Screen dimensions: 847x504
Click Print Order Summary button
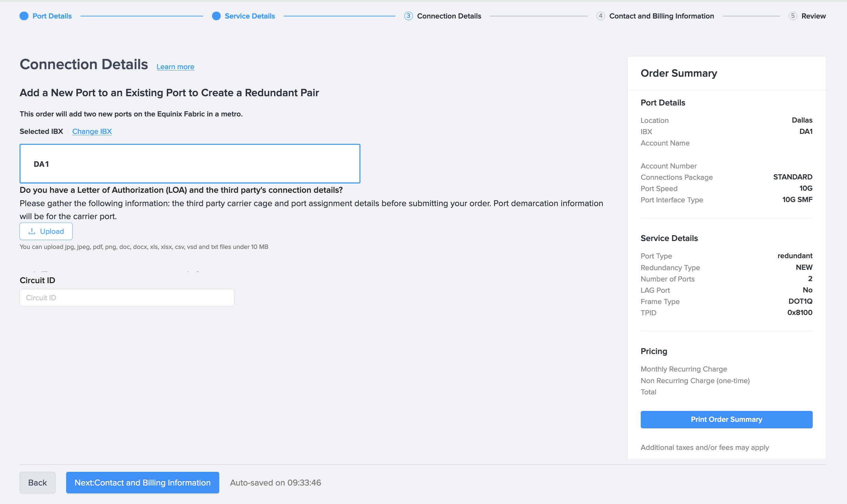click(x=726, y=419)
